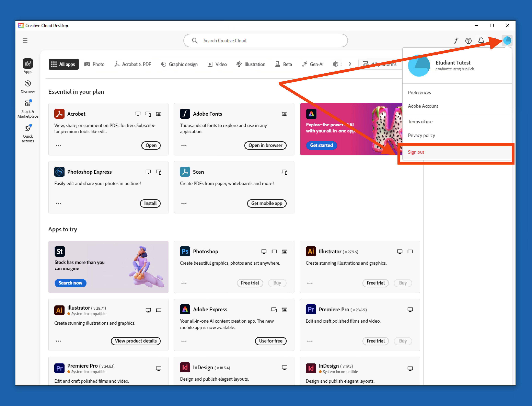The image size is (532, 406).
Task: Click the Stock Search now banner button
Action: tap(70, 283)
